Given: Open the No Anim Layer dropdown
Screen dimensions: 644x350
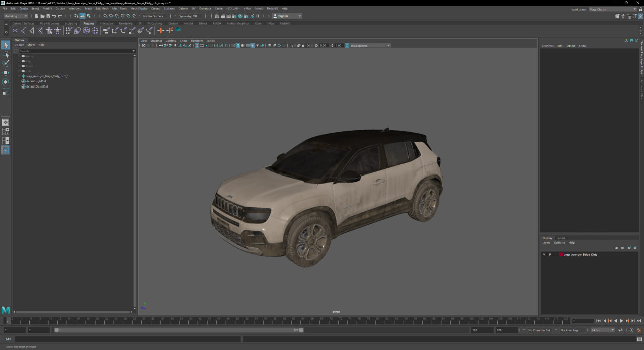Looking at the screenshot, I should (x=570, y=330).
